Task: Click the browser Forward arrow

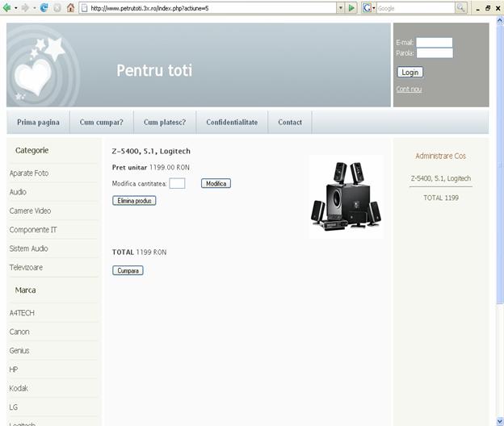Action: pyautogui.click(x=23, y=7)
